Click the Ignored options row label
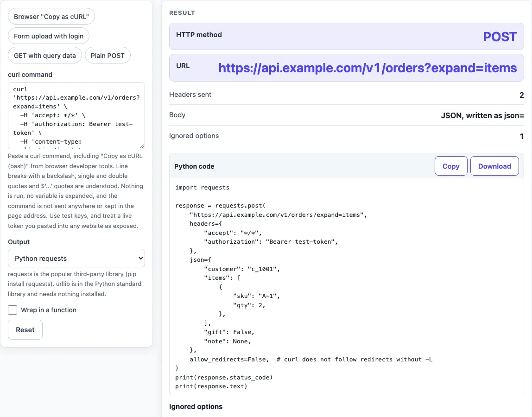 tap(194, 136)
